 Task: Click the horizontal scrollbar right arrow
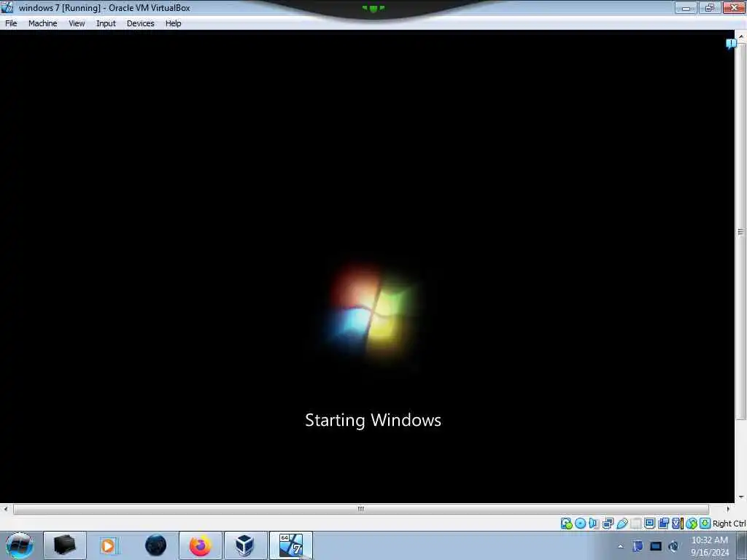pyautogui.click(x=728, y=509)
